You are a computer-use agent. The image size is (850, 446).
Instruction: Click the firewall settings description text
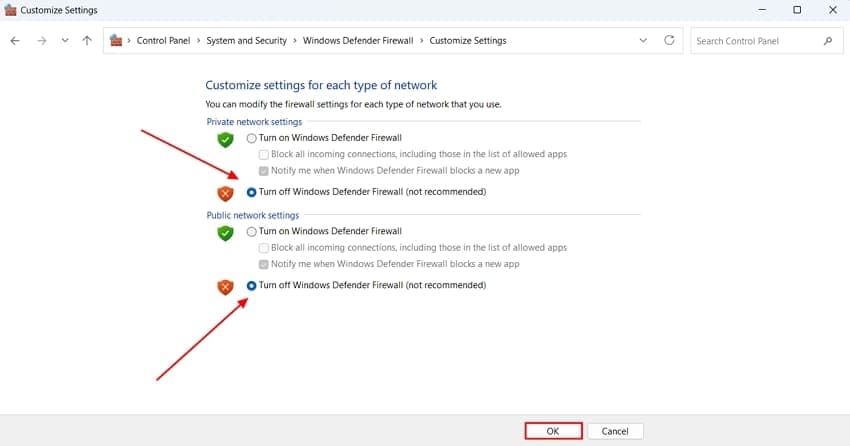pyautogui.click(x=353, y=104)
